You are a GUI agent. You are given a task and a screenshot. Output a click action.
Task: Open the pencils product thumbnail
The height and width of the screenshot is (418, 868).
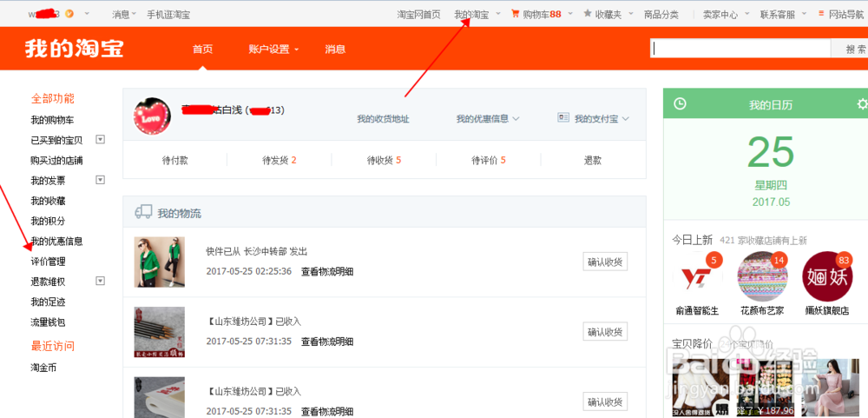pyautogui.click(x=160, y=332)
